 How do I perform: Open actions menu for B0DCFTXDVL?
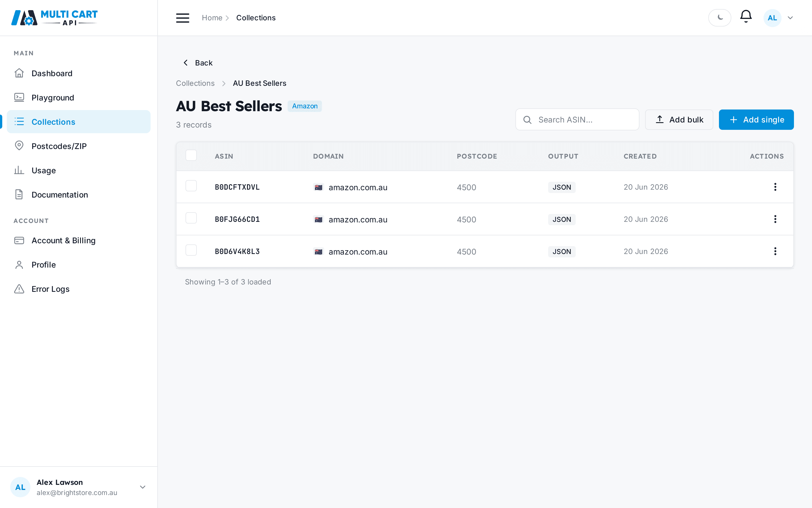tap(775, 187)
